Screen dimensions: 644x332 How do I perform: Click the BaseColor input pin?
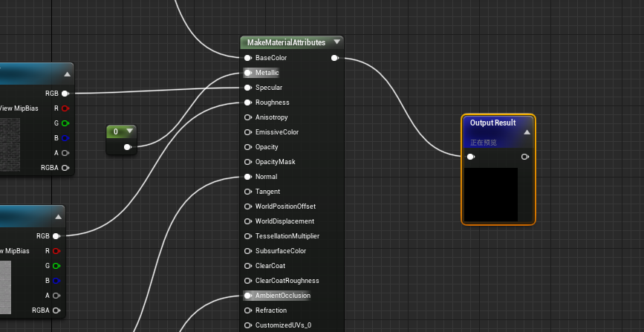pos(247,58)
